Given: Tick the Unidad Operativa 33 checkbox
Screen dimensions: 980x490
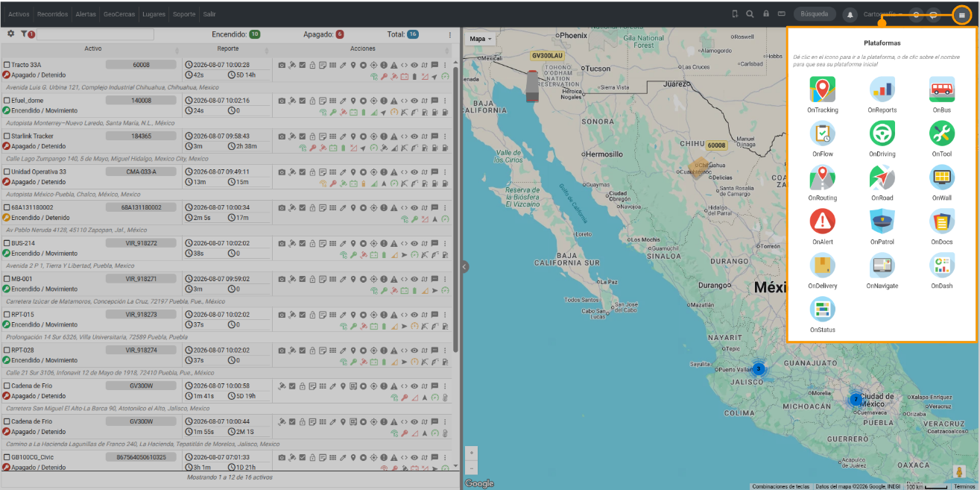Looking at the screenshot, I should coord(7,172).
